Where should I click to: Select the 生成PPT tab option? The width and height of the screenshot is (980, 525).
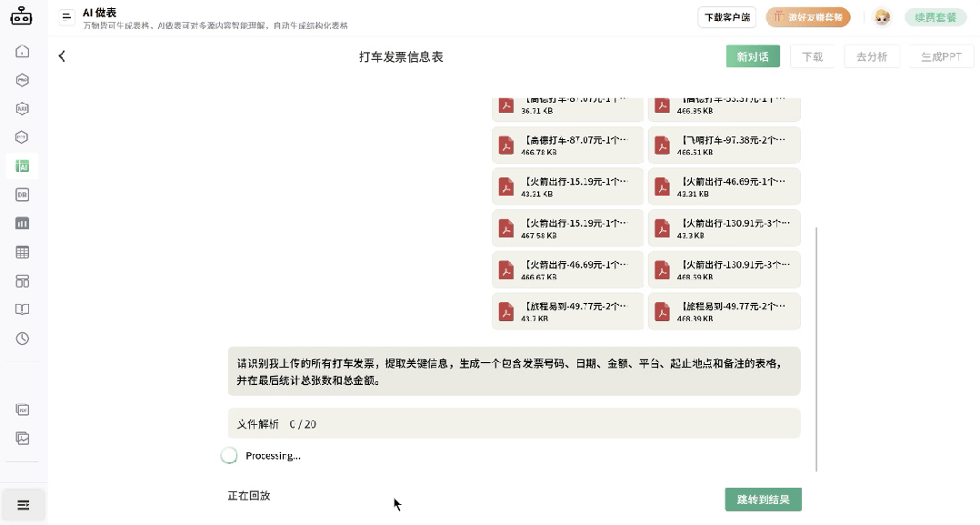click(x=940, y=56)
